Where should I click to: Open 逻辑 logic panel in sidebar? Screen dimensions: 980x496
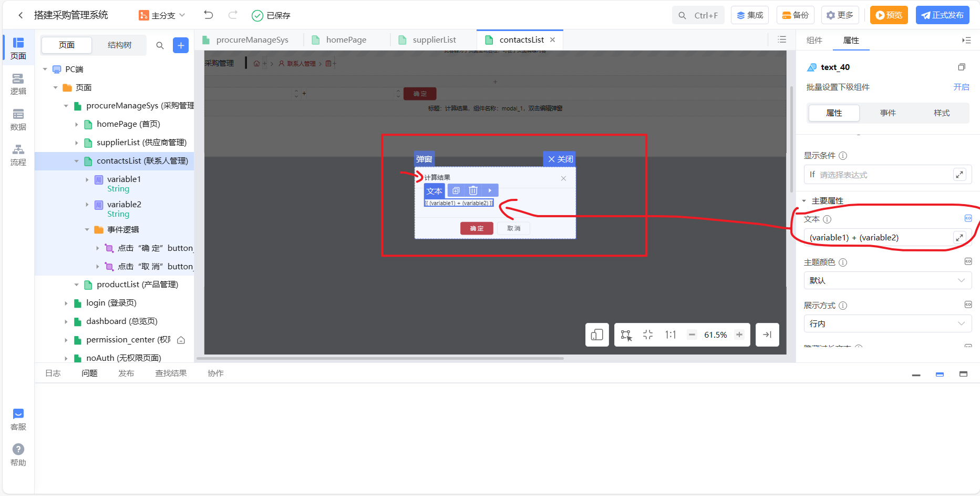(x=18, y=84)
